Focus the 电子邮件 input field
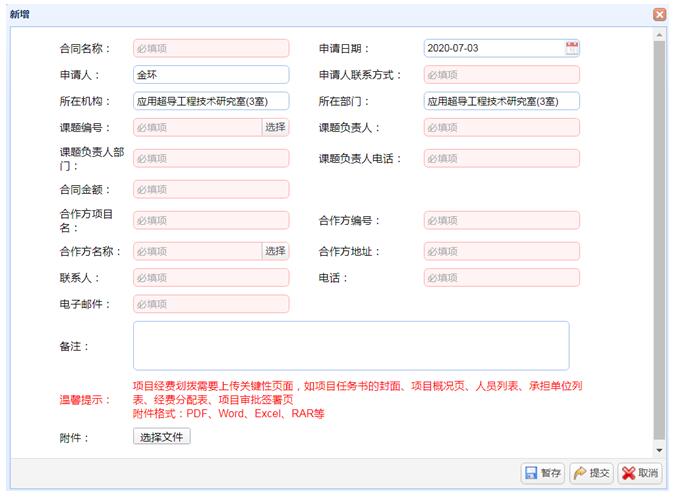This screenshot has height=502, width=697. click(x=211, y=304)
